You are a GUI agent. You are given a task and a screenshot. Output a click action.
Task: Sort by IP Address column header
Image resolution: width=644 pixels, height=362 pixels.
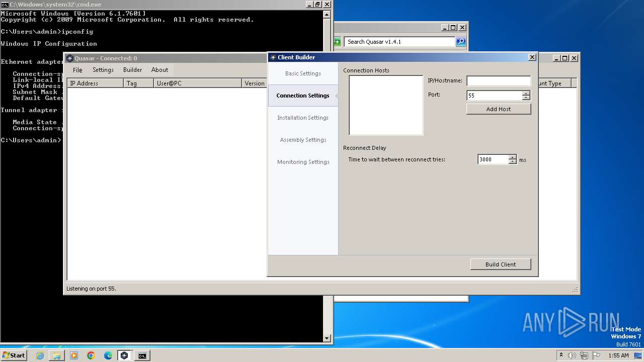coord(95,83)
